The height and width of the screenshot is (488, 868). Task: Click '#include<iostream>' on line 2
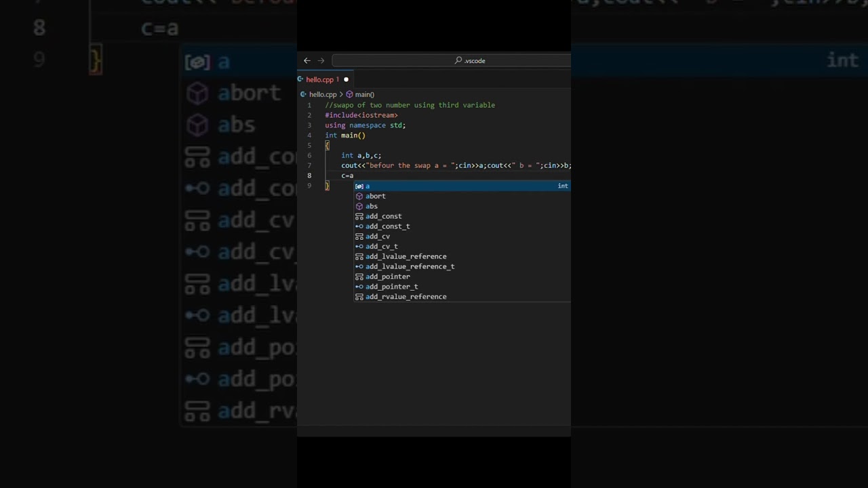[x=361, y=115]
